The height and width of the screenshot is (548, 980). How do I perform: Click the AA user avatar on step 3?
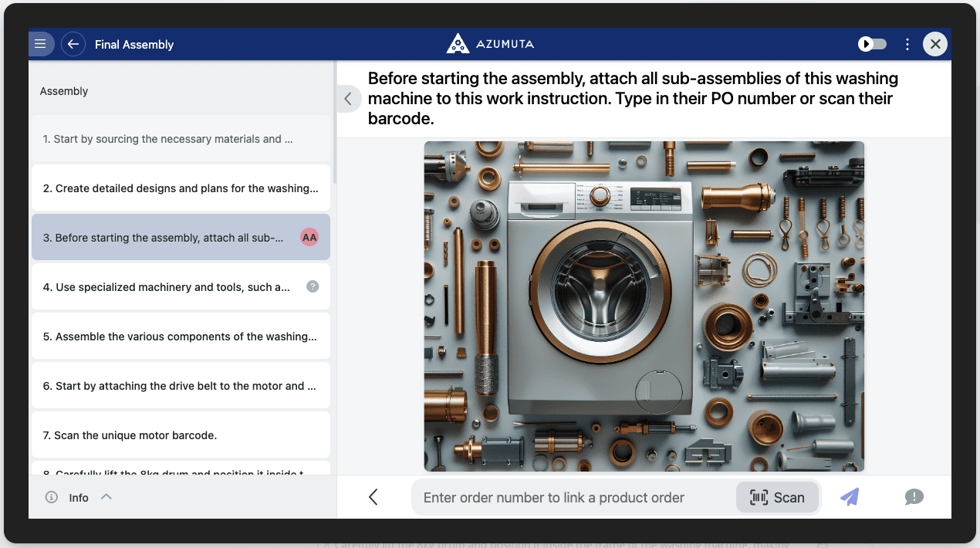309,238
